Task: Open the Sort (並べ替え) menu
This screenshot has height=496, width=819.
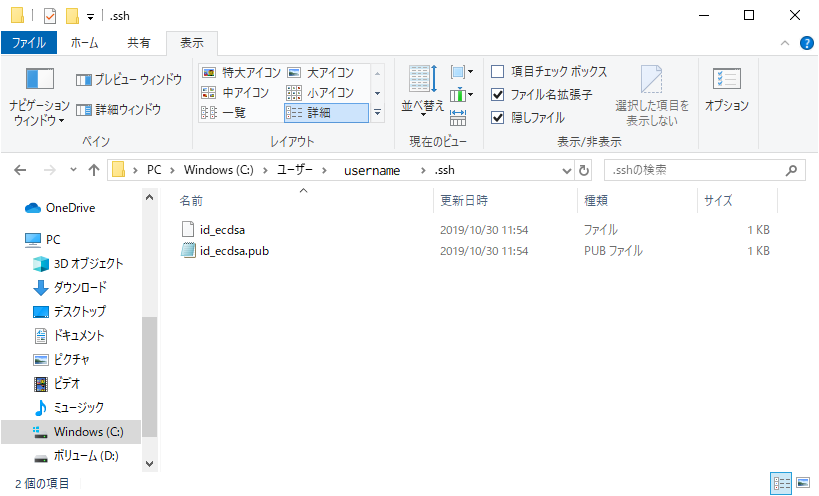Action: [x=422, y=88]
